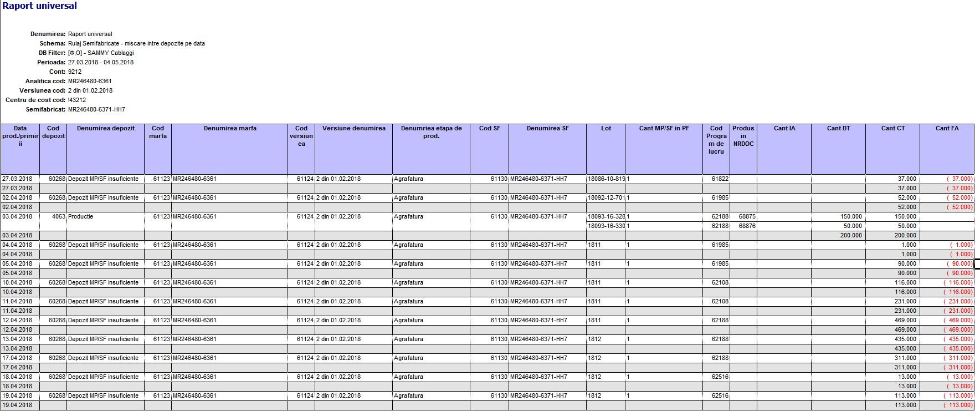Viewport: 980px width, 411px height.
Task: Click lot cell 18086-10-819
Action: click(x=606, y=179)
